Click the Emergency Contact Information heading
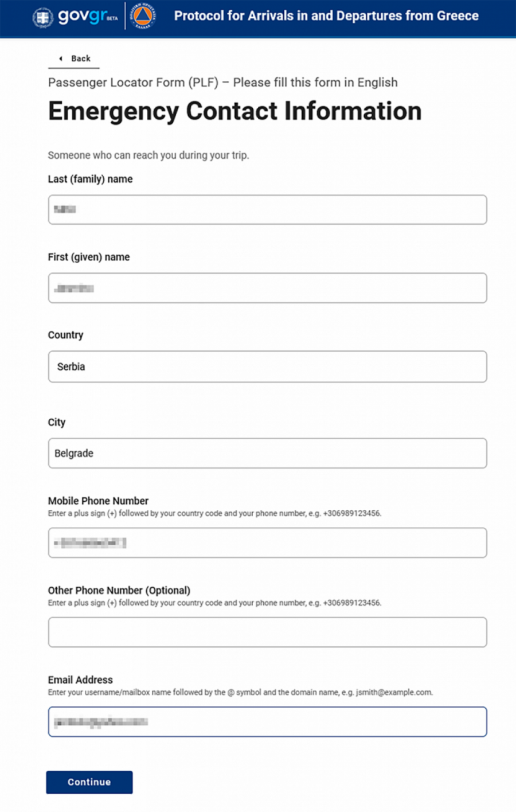This screenshot has width=516, height=812. pos(234,111)
